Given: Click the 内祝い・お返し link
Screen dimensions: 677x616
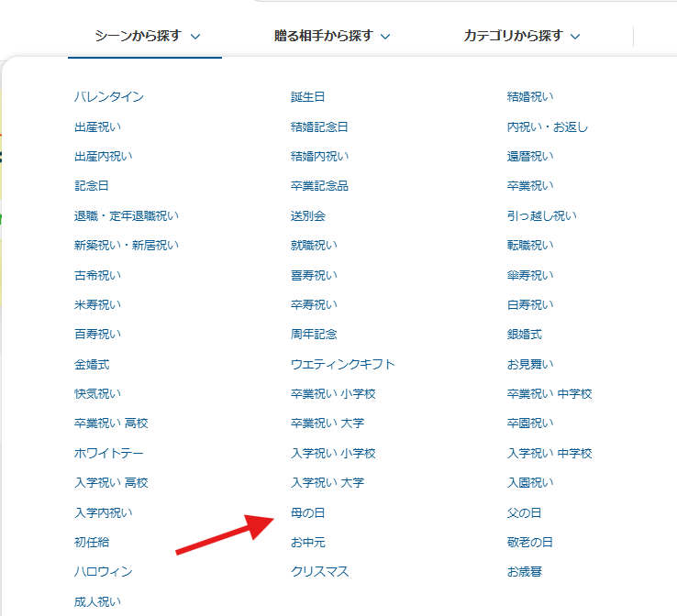Looking at the screenshot, I should pyautogui.click(x=547, y=126).
